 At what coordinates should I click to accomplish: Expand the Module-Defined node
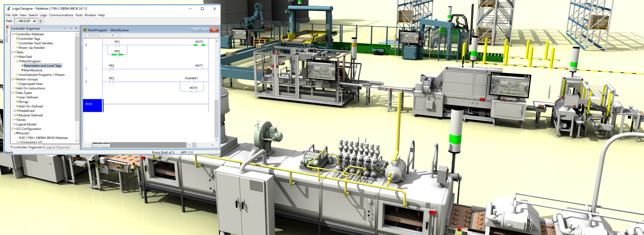coord(15,115)
